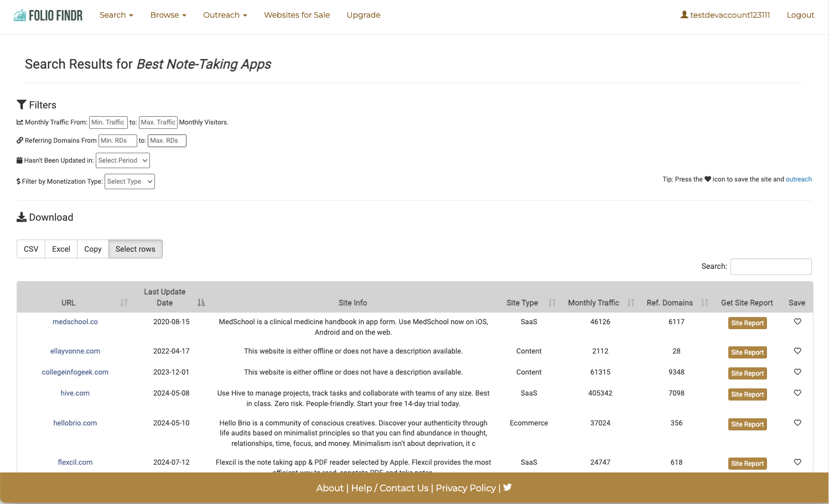The height and width of the screenshot is (504, 829).
Task: Save ellayvonne.com with heart icon
Action: tap(797, 351)
